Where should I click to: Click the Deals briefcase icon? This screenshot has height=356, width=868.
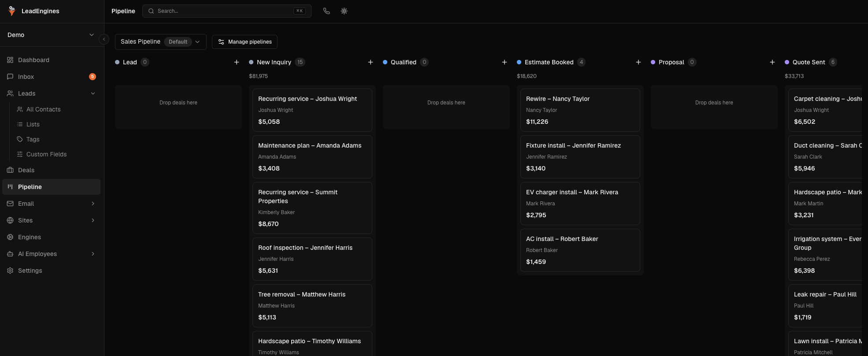tap(10, 170)
